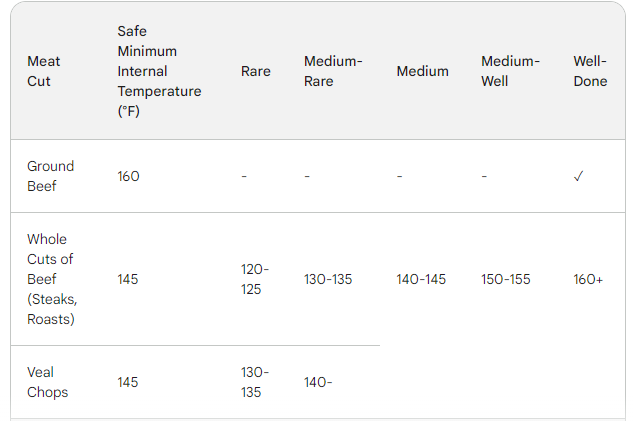The image size is (634, 421).
Task: Click the checkmark in the Ground Beef row
Action: (579, 176)
